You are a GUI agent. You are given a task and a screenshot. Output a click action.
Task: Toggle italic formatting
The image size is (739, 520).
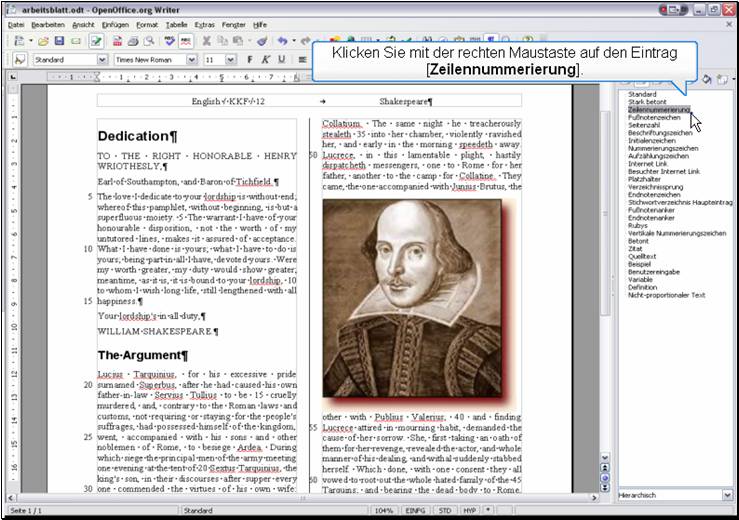(x=266, y=60)
